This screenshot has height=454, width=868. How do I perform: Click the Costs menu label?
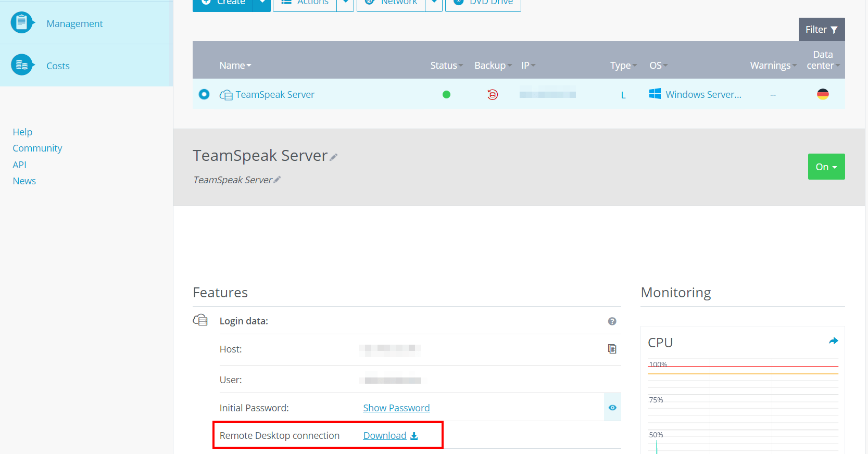tap(58, 66)
